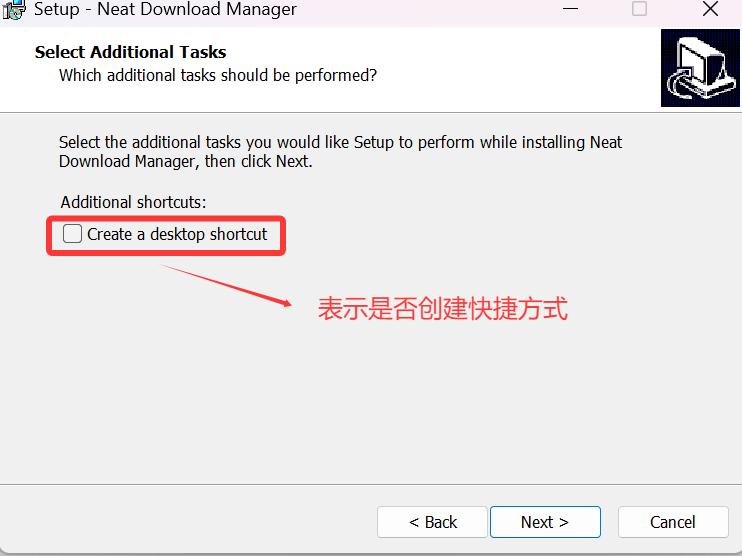Viewport: 742px width, 556px height.
Task: Cancel the Neat Download Manager setup
Action: 672,522
